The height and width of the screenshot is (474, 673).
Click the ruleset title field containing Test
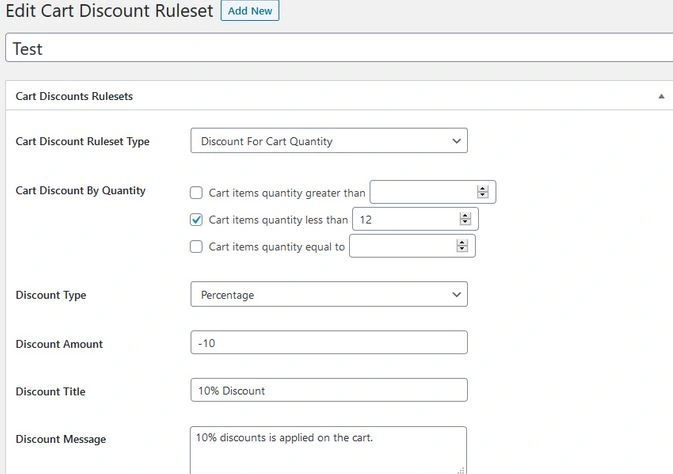point(338,48)
